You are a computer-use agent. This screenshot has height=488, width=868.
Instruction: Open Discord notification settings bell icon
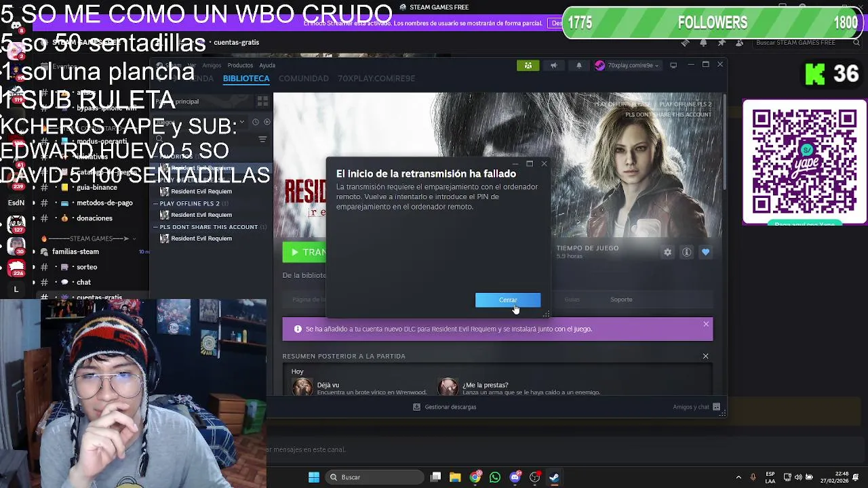(703, 42)
